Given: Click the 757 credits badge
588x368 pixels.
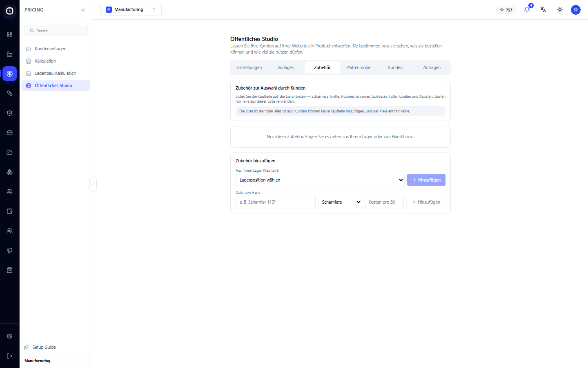Looking at the screenshot, I should tap(506, 10).
